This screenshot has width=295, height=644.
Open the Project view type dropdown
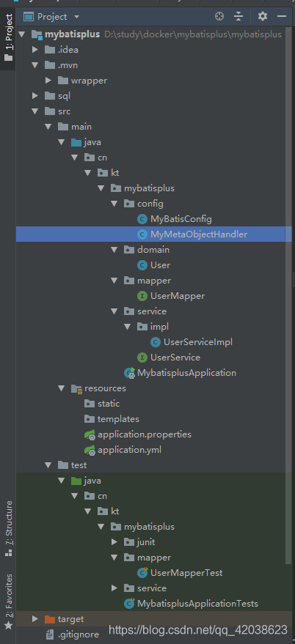pos(76,17)
